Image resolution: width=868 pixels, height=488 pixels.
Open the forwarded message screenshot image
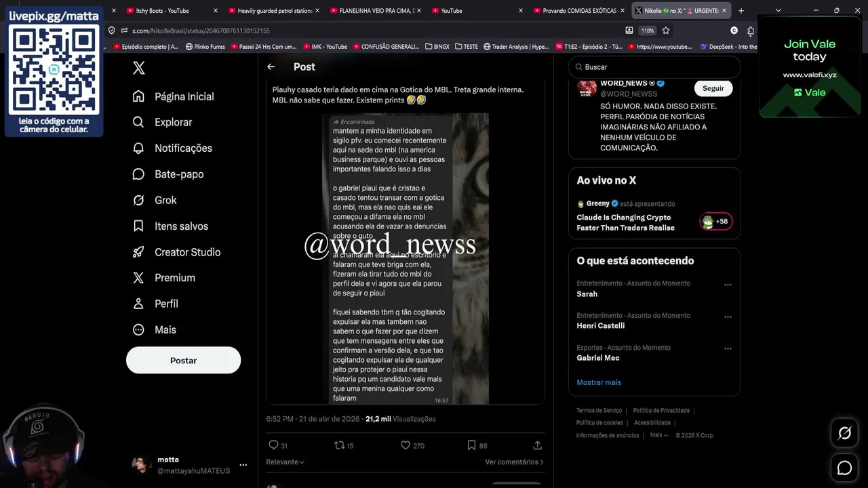(405, 259)
